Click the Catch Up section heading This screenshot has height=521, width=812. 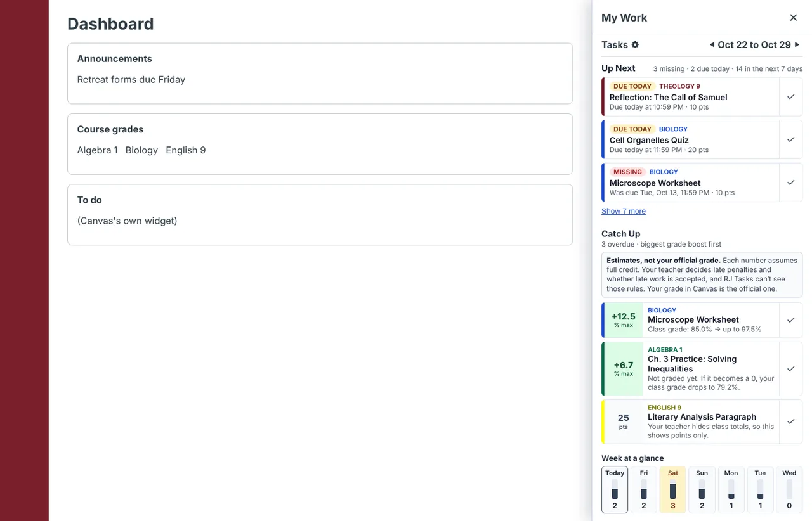[621, 234]
